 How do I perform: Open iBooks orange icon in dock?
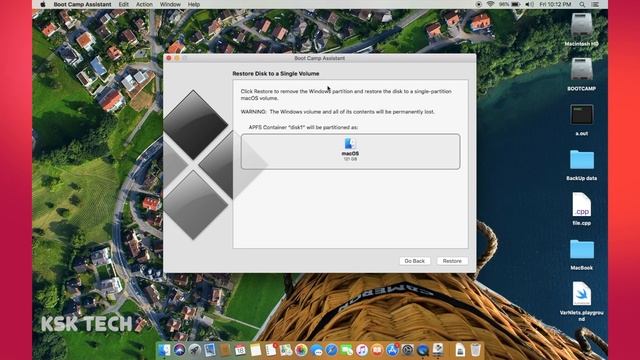tap(377, 350)
